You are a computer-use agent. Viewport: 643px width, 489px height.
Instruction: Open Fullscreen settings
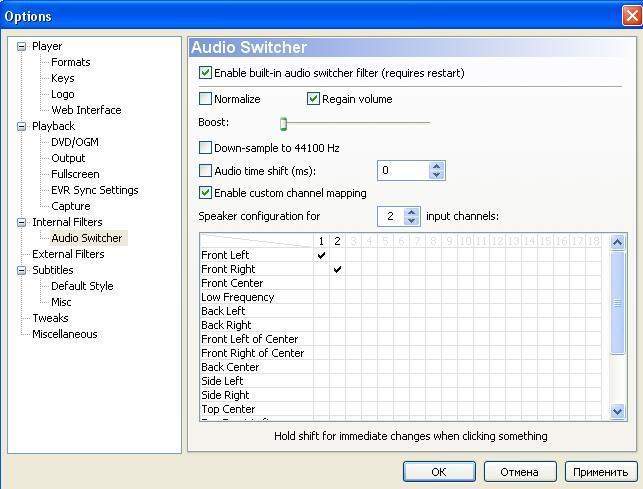(75, 174)
